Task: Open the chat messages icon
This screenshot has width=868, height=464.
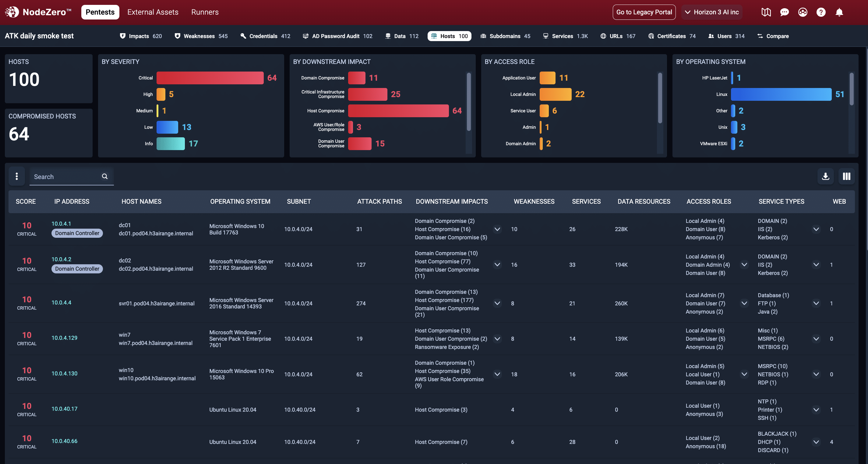Action: (x=785, y=12)
